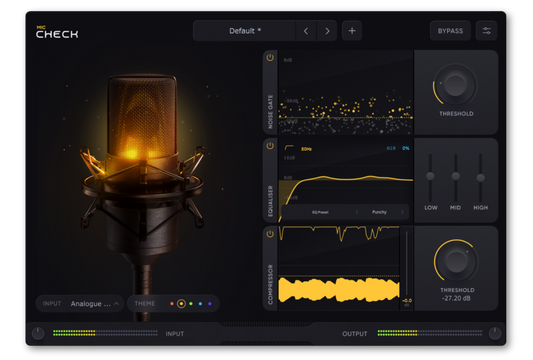Viewport: 533px width, 360px height.
Task: Open the settings sliders icon
Action: click(x=486, y=31)
